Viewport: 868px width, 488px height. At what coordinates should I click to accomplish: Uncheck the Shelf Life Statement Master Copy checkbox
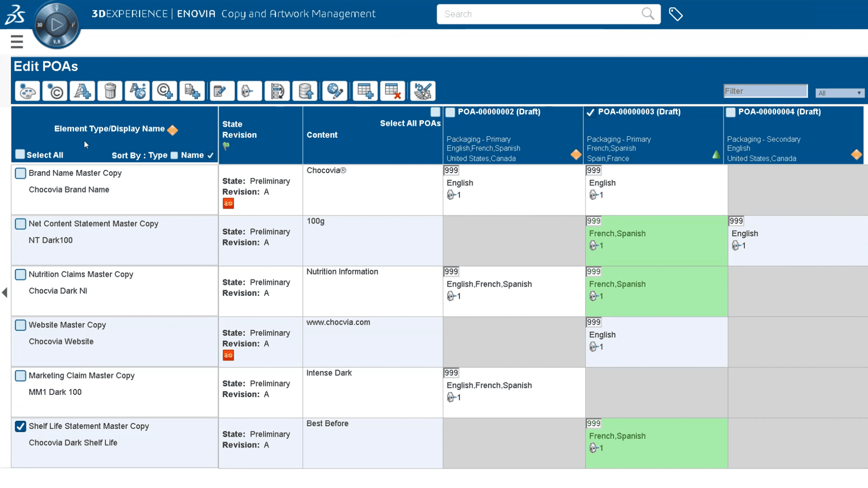pyautogui.click(x=20, y=426)
